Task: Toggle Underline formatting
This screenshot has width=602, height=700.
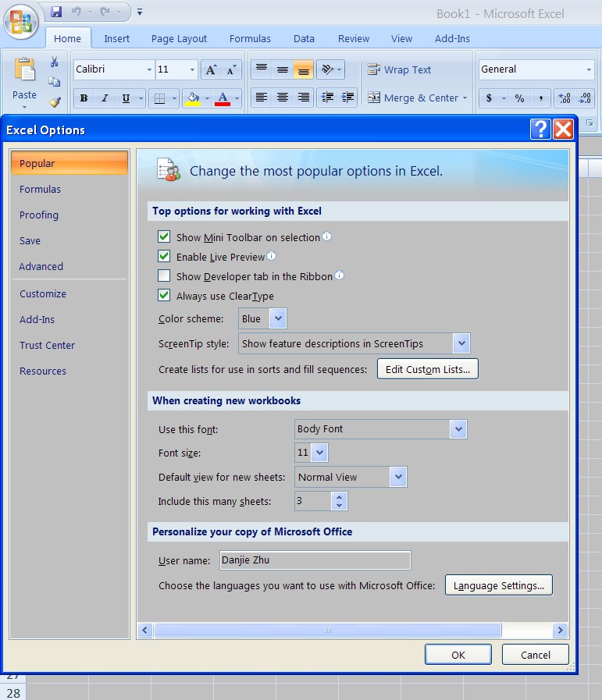Action: tap(126, 98)
